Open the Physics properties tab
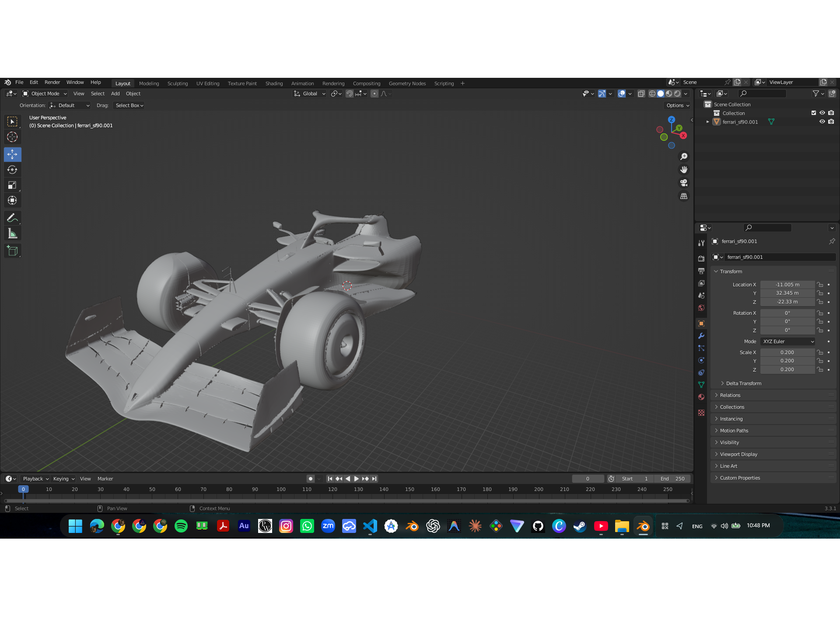 point(701,360)
